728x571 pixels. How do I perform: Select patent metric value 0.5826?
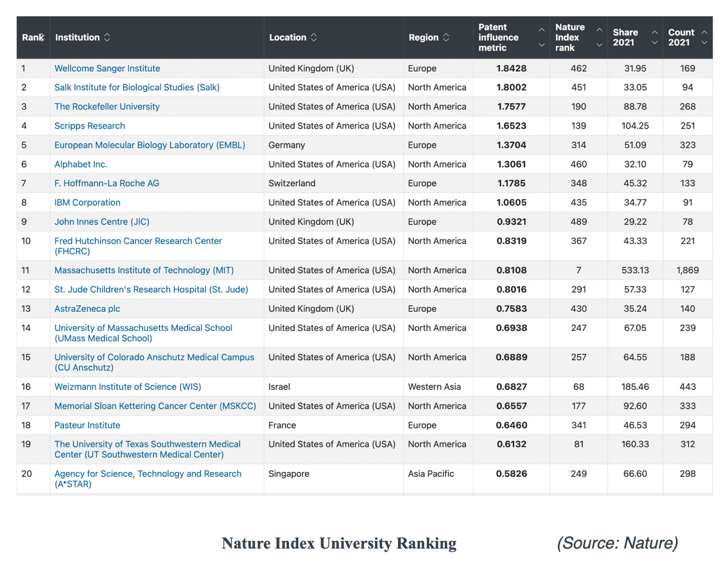[x=511, y=474]
